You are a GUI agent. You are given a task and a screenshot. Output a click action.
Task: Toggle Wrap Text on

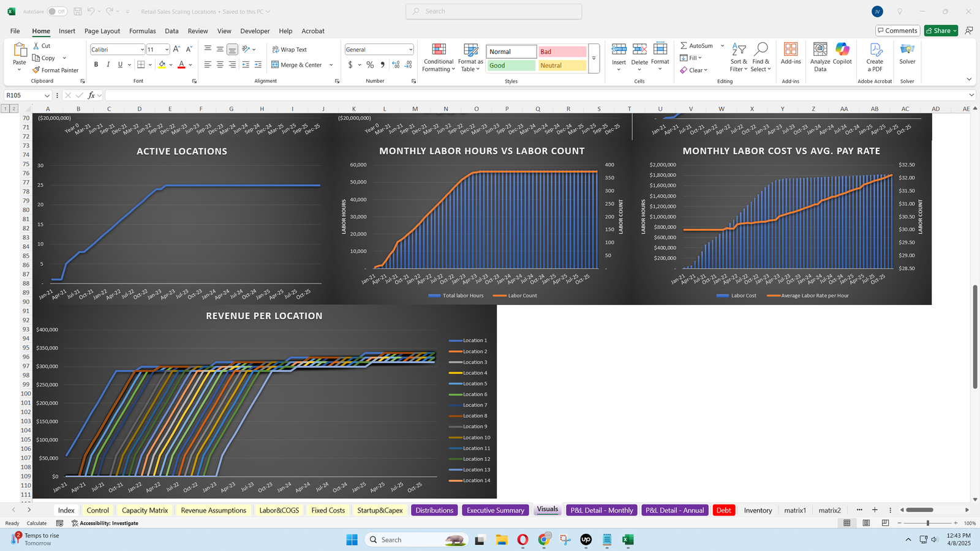289,50
